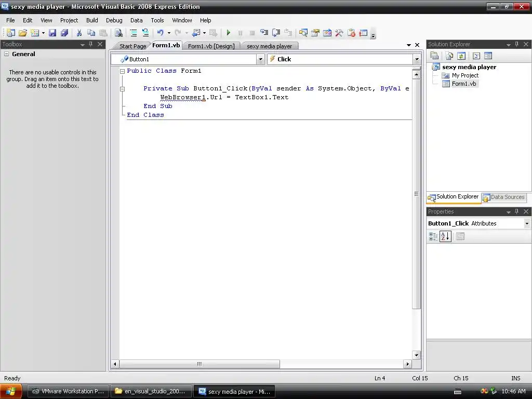The height and width of the screenshot is (399, 532).
Task: Open the Add New Item dropdown arrow
Action: point(43,33)
